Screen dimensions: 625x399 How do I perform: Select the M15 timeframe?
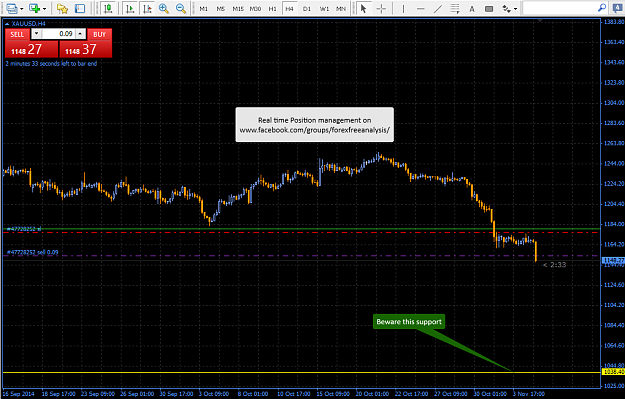pyautogui.click(x=238, y=9)
